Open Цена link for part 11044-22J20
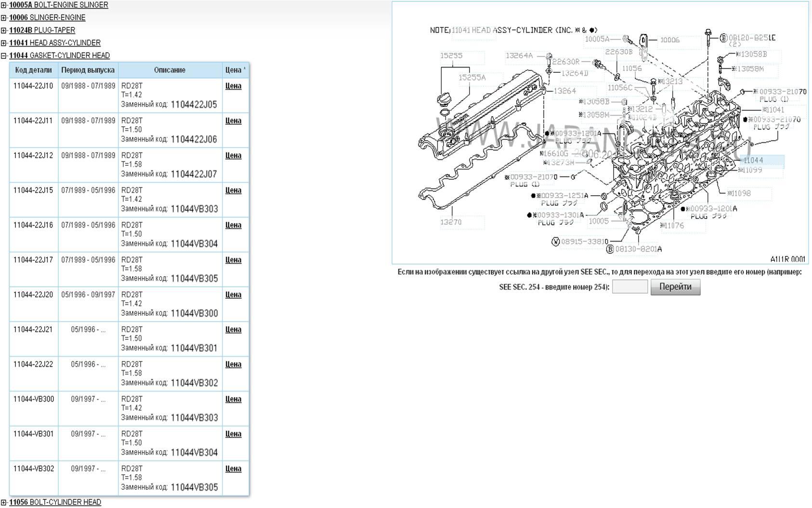The image size is (812, 508). (x=233, y=294)
